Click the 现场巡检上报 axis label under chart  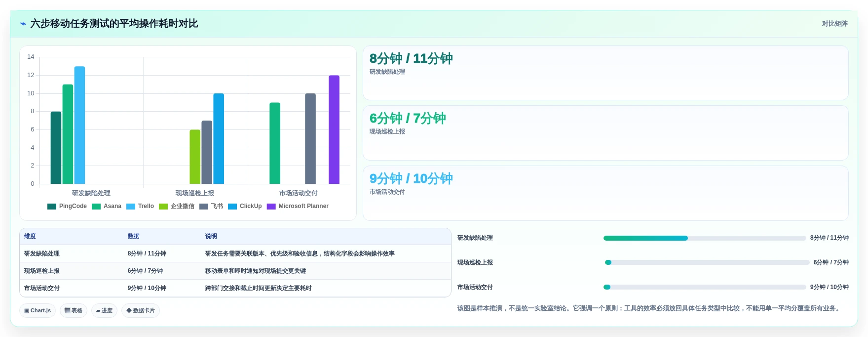195,193
